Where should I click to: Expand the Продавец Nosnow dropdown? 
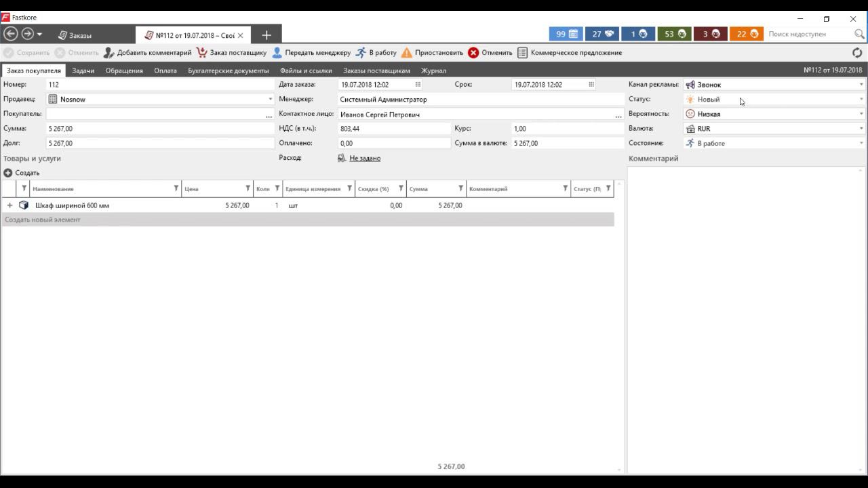[271, 100]
